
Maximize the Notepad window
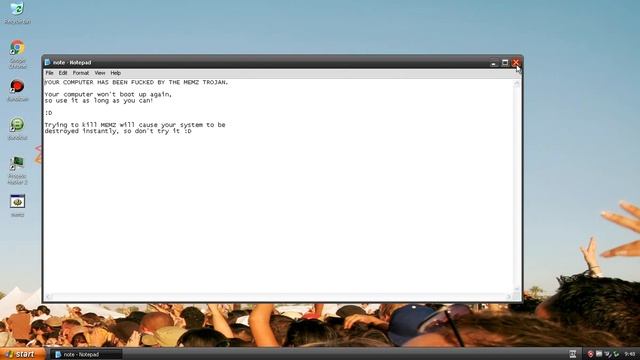pyautogui.click(x=505, y=62)
